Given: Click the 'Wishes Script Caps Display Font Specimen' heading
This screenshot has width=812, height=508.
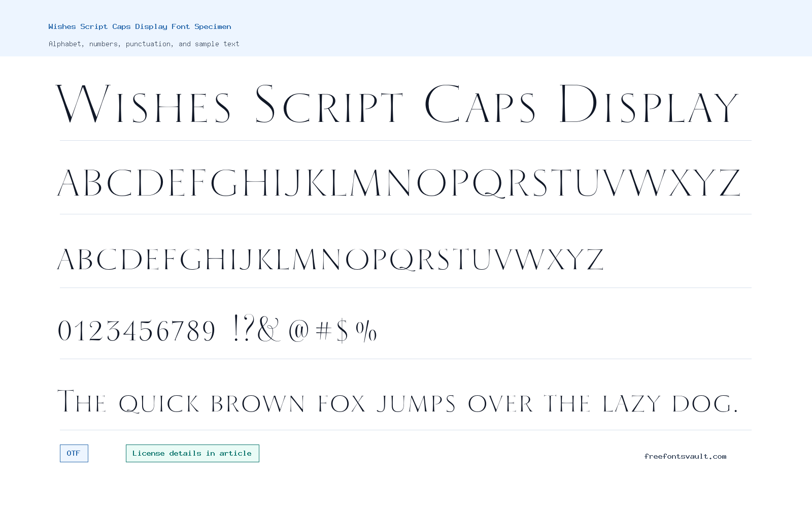Looking at the screenshot, I should point(140,26).
